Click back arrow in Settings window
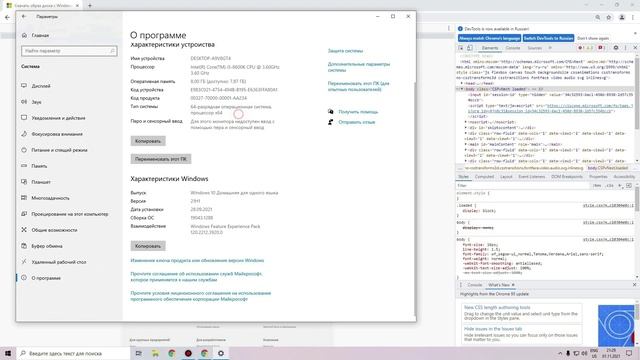 coord(24,17)
